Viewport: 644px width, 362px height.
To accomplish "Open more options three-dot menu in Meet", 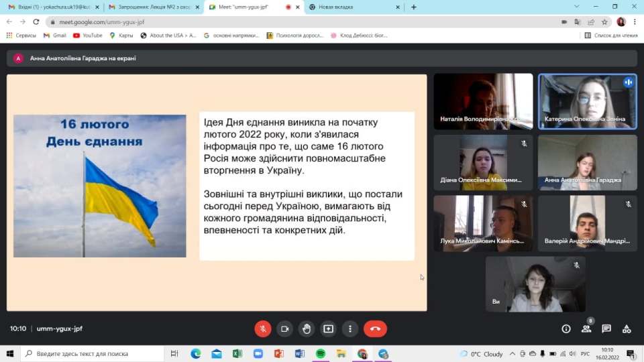I will pyautogui.click(x=350, y=328).
